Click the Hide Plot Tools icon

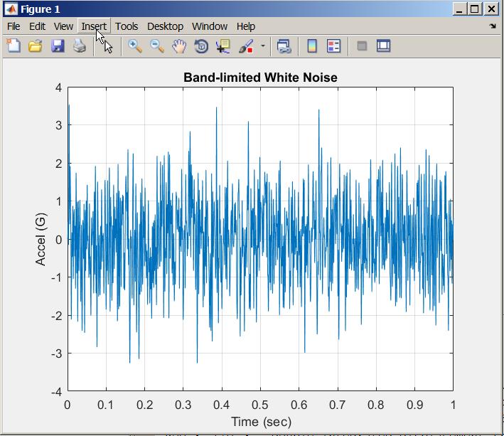[362, 46]
